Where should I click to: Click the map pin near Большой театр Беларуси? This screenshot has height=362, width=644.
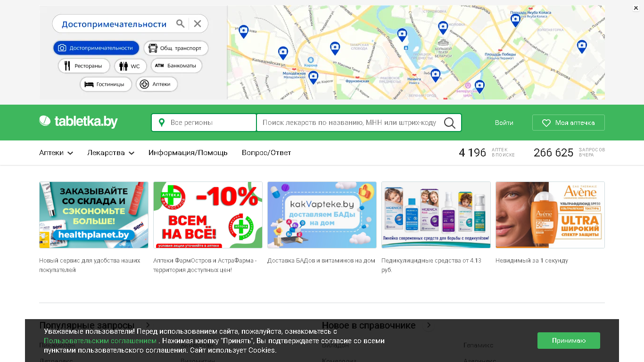coord(443,27)
